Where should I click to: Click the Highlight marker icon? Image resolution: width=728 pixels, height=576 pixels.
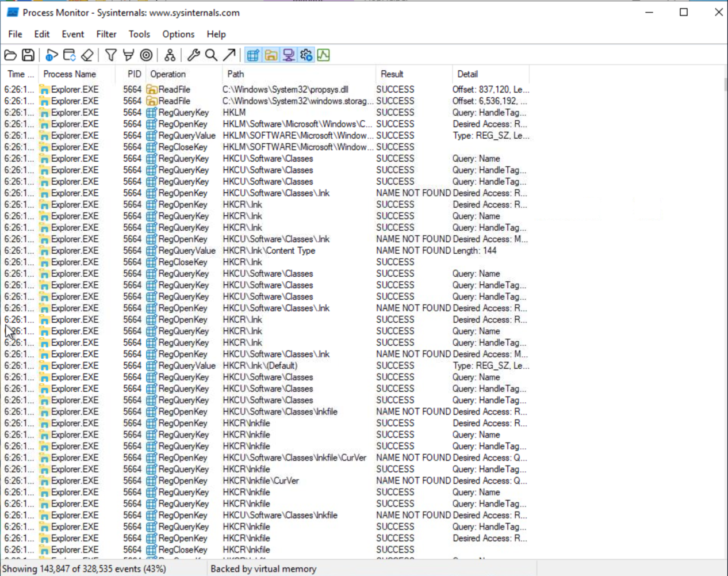[x=129, y=55]
